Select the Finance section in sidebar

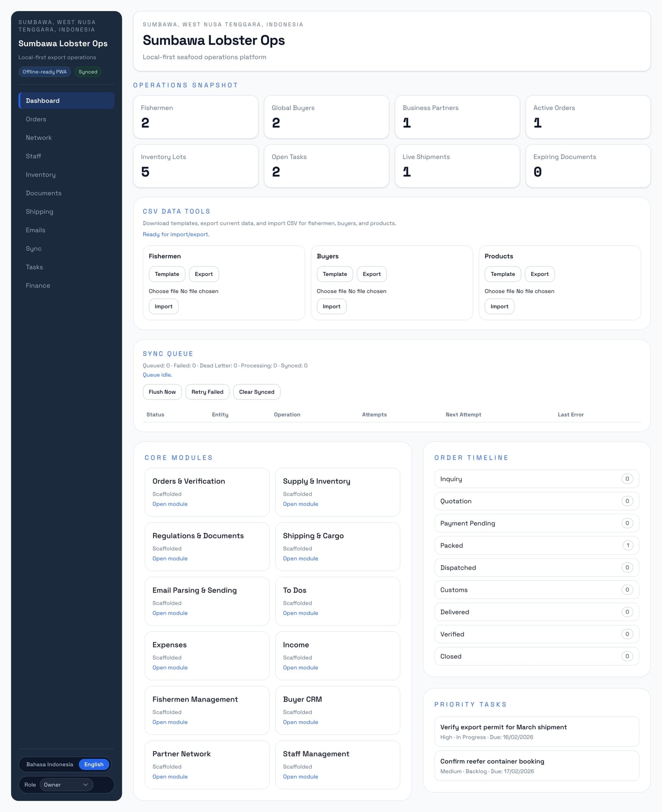(38, 285)
